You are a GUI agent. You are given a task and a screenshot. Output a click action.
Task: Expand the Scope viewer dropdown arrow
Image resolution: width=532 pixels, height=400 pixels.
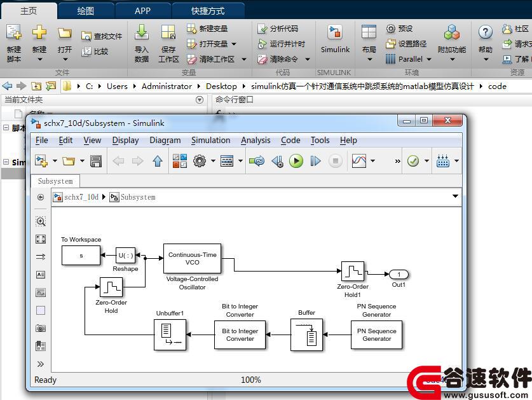pos(372,161)
